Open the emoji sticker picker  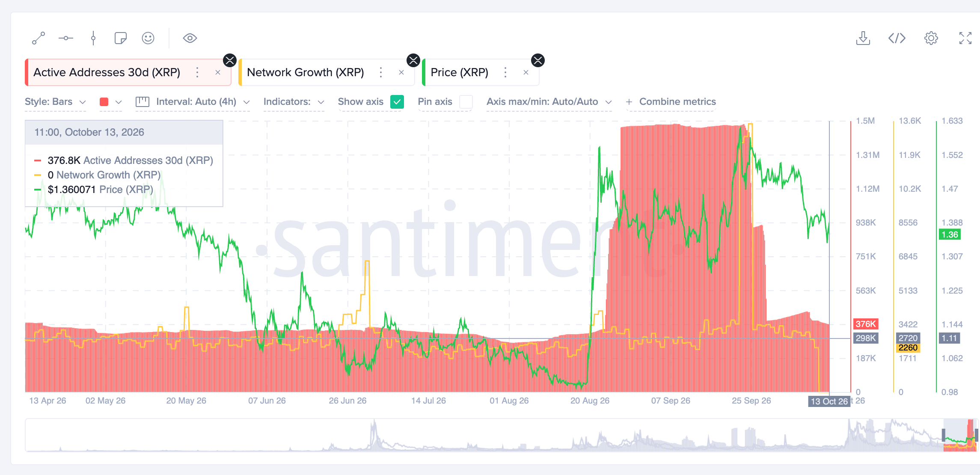click(x=148, y=38)
